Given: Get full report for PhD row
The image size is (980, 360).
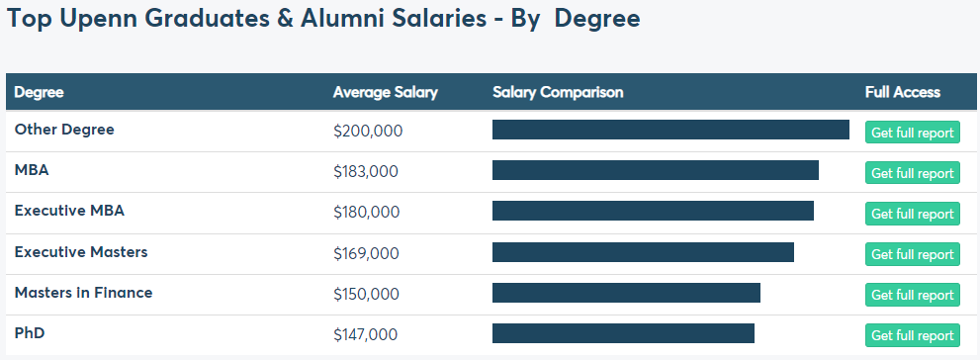Looking at the screenshot, I should pos(913,335).
